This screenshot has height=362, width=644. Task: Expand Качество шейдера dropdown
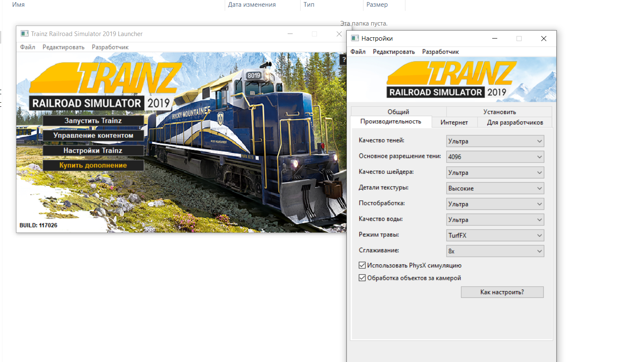[x=495, y=173]
